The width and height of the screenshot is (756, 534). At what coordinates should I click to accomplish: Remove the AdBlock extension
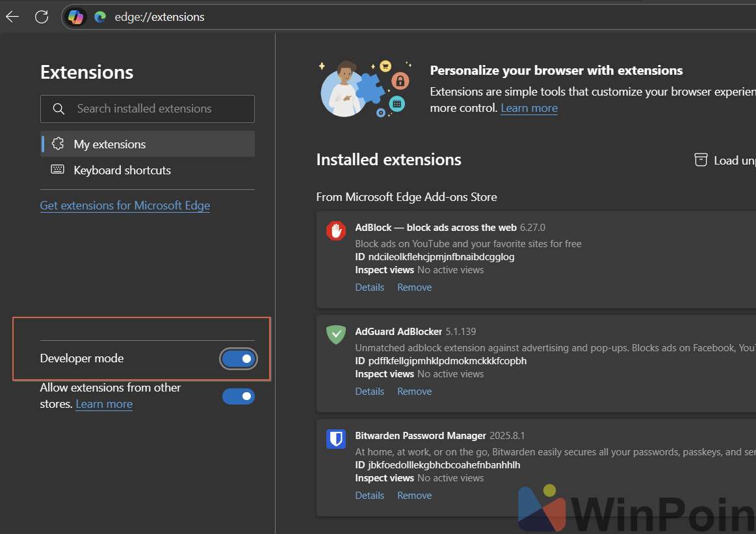(415, 287)
